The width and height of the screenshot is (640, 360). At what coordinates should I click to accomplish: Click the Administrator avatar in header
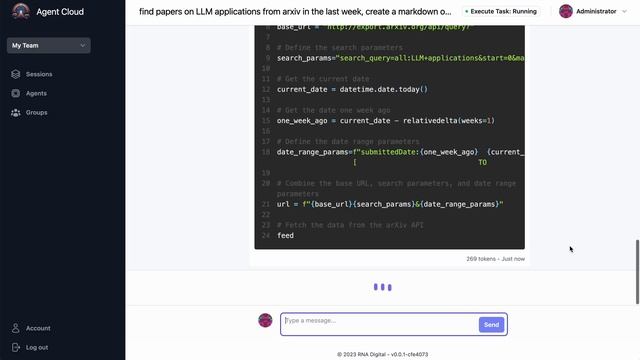point(566,11)
